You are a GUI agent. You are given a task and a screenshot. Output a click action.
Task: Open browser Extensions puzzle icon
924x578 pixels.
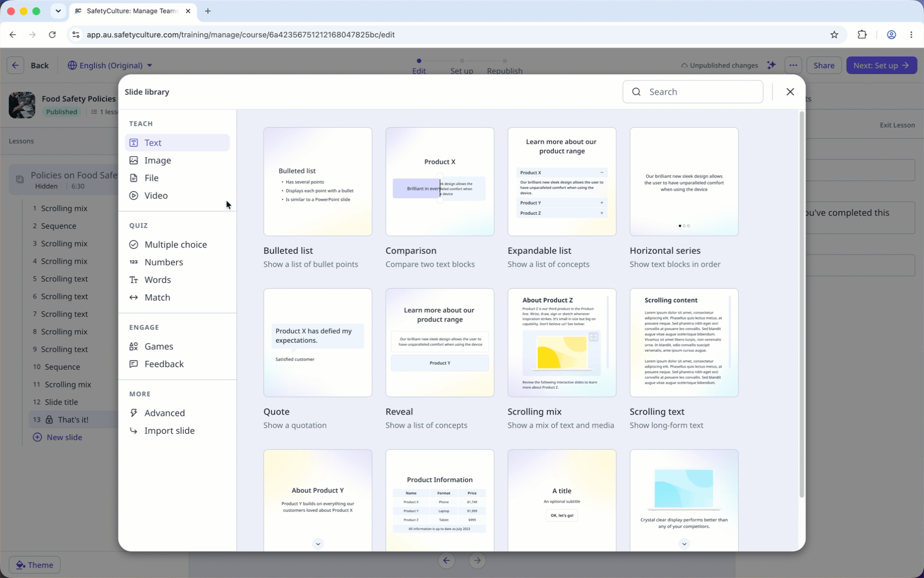[862, 35]
